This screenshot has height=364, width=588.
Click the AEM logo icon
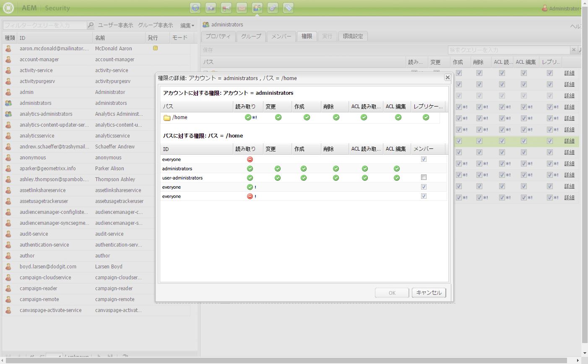[x=8, y=8]
